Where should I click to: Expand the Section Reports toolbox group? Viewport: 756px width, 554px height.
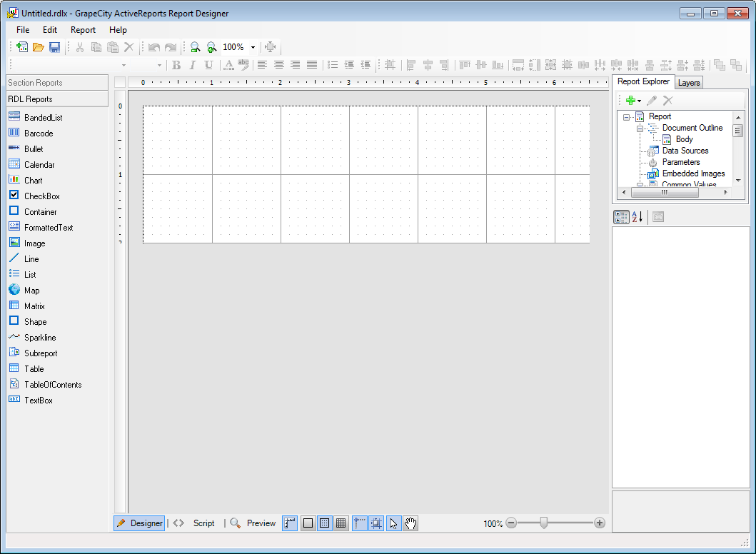tap(57, 82)
